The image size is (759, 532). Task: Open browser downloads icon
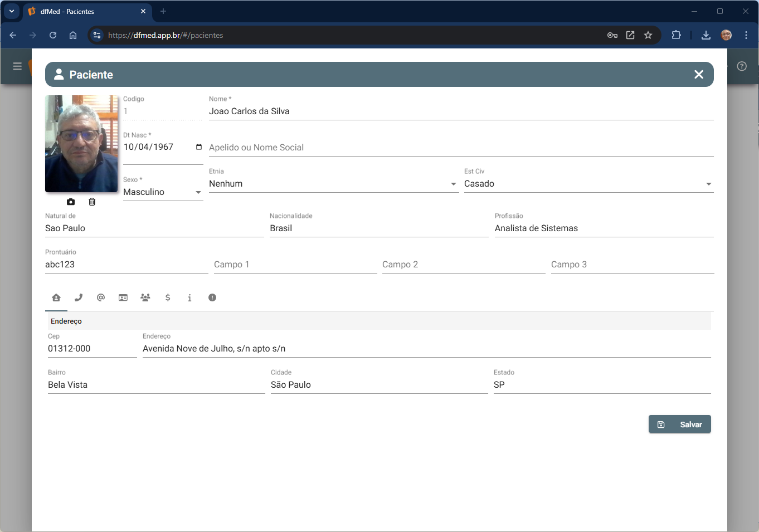pyautogui.click(x=706, y=35)
